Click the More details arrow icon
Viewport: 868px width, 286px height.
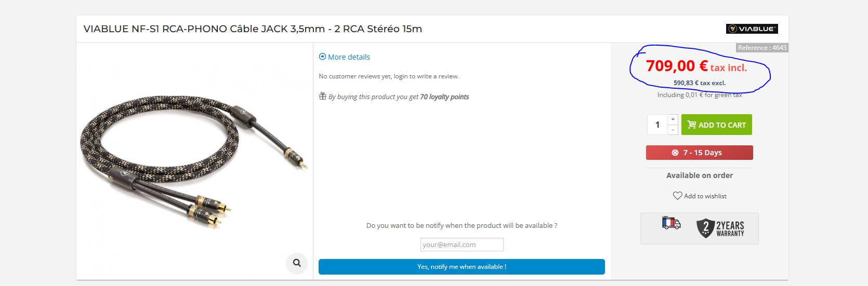(x=322, y=57)
